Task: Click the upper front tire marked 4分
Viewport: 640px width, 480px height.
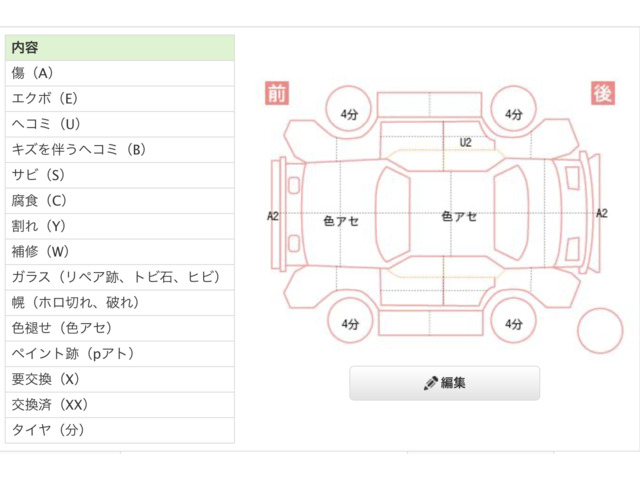Action: point(349,114)
